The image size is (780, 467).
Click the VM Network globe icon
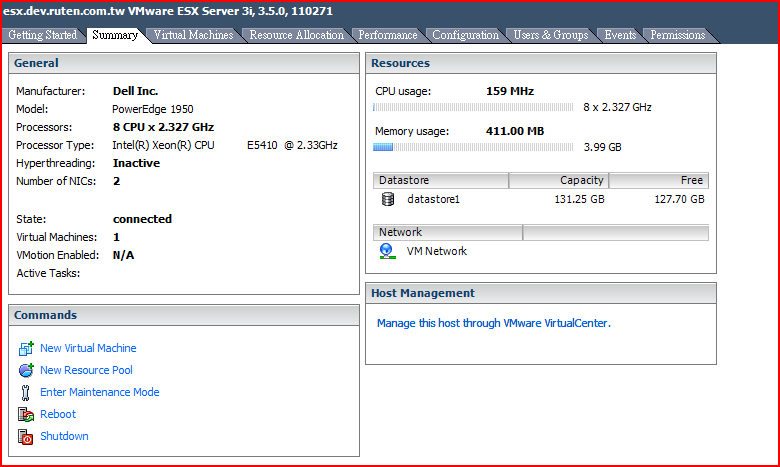coord(388,251)
